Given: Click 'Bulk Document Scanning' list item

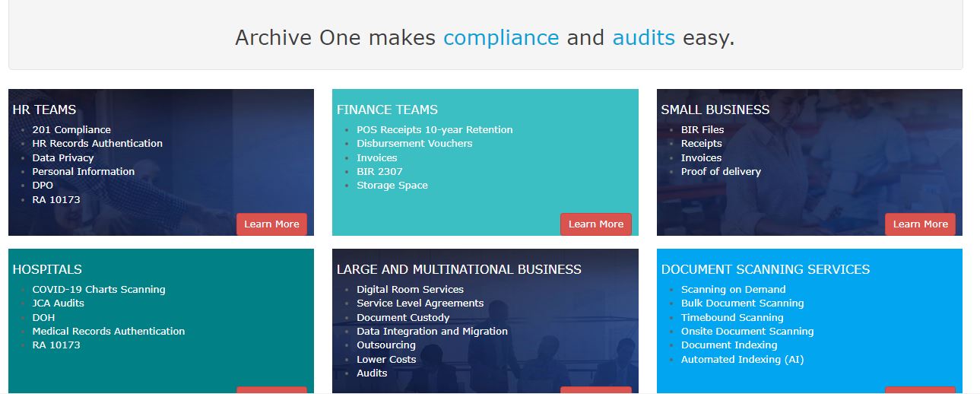Looking at the screenshot, I should coord(743,303).
